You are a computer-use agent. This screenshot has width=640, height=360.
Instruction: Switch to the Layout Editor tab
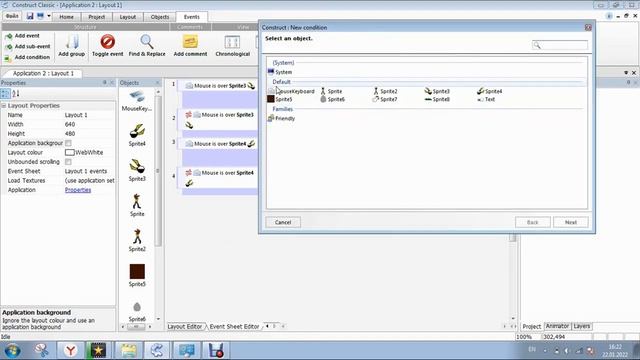[x=184, y=327]
